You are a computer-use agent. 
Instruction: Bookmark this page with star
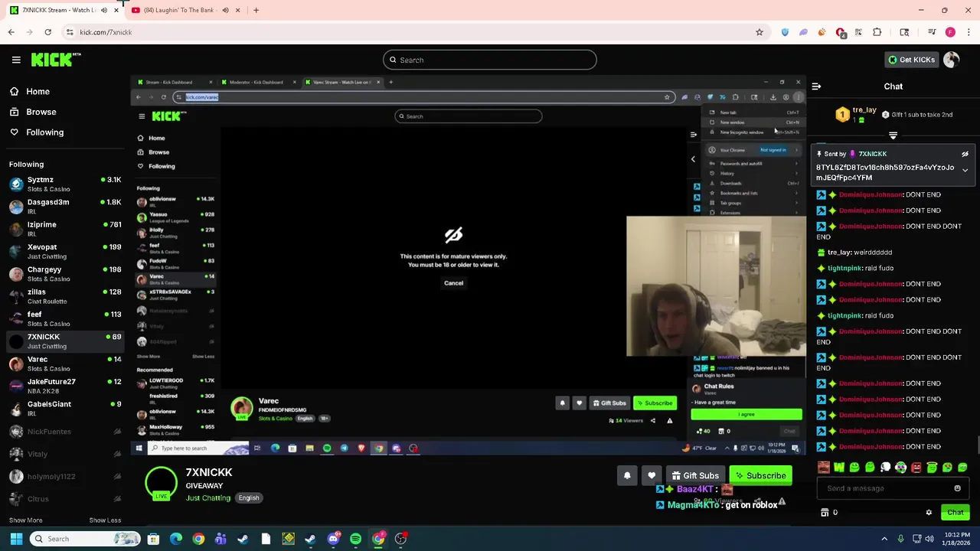coord(759,32)
